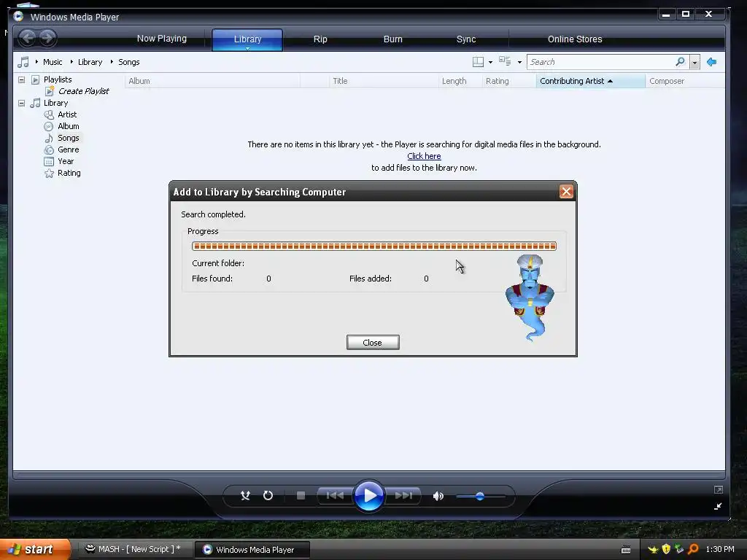Click the blue list pane arrow
The height and width of the screenshot is (560, 747).
[712, 62]
